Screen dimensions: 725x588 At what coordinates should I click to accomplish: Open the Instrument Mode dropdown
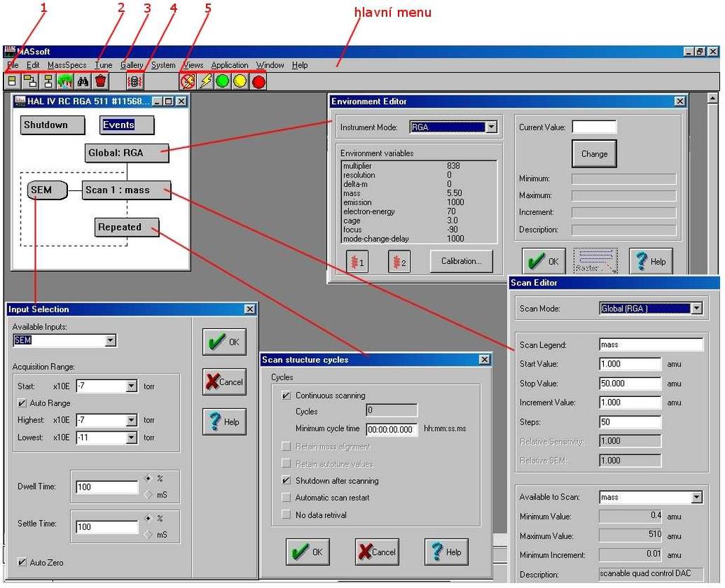[x=491, y=127]
